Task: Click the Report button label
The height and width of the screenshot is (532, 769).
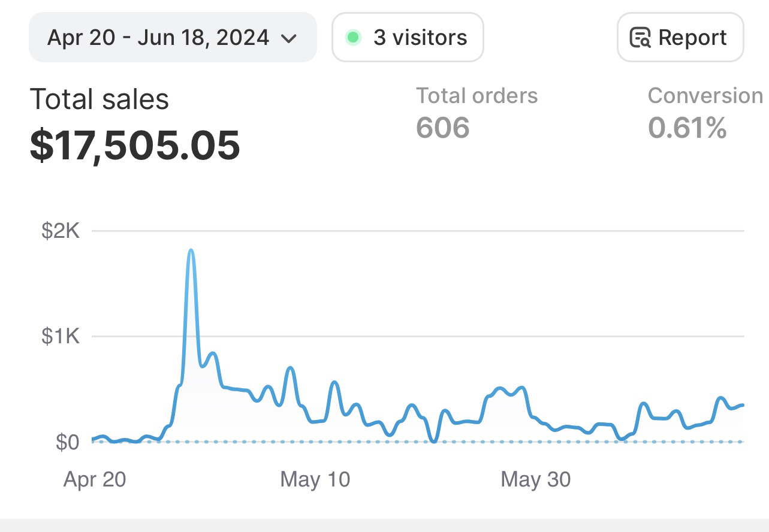Action: [x=692, y=38]
